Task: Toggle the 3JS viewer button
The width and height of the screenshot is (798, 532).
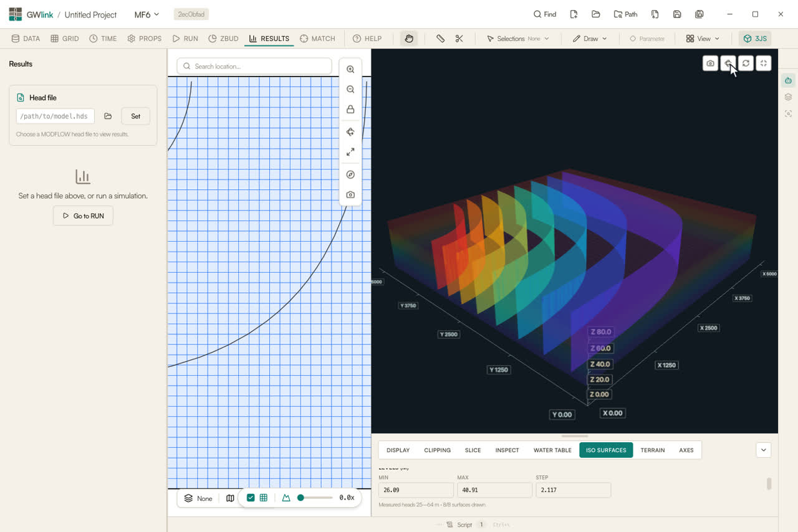Action: (x=755, y=39)
